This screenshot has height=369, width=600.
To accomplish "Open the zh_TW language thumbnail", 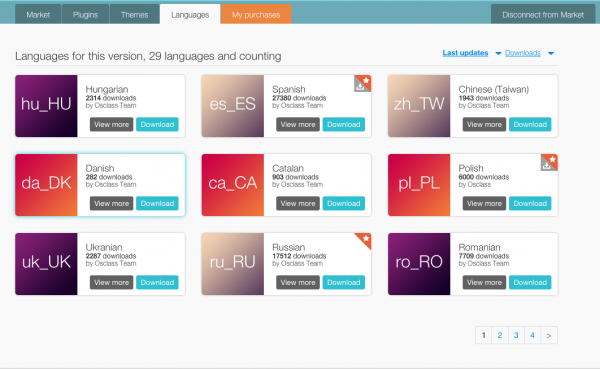I will pos(419,106).
